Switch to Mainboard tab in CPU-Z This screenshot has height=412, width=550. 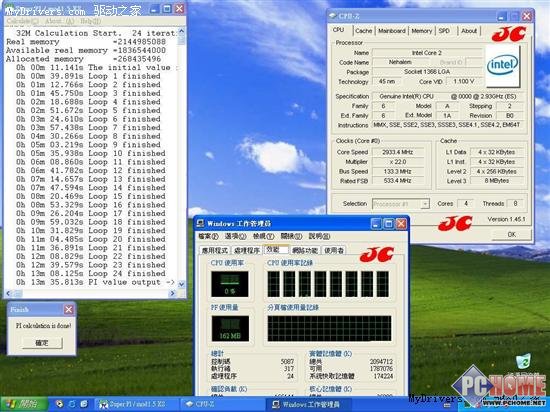coord(392,31)
